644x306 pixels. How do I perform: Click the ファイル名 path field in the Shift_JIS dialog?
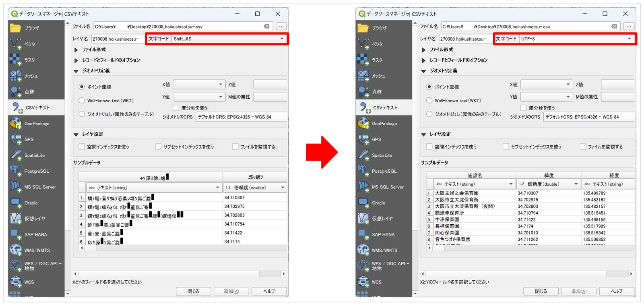tap(183, 27)
